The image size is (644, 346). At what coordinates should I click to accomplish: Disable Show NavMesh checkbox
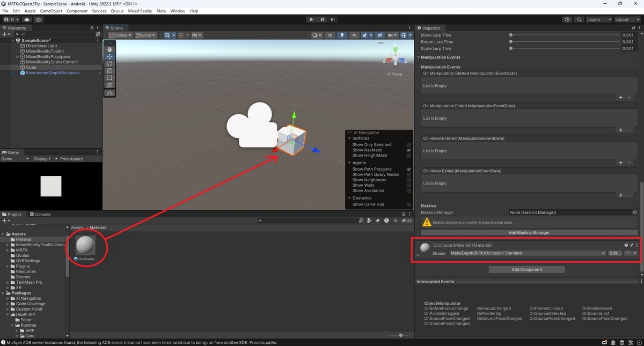(x=409, y=150)
